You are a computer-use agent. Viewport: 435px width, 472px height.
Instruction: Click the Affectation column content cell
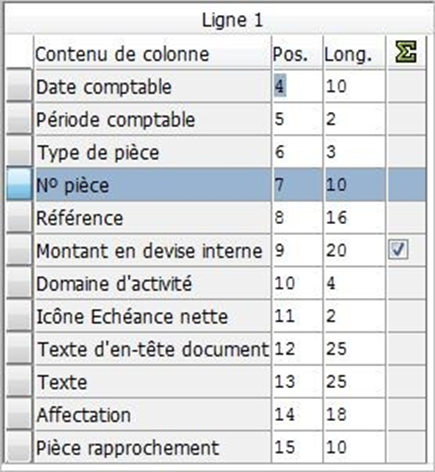click(153, 415)
